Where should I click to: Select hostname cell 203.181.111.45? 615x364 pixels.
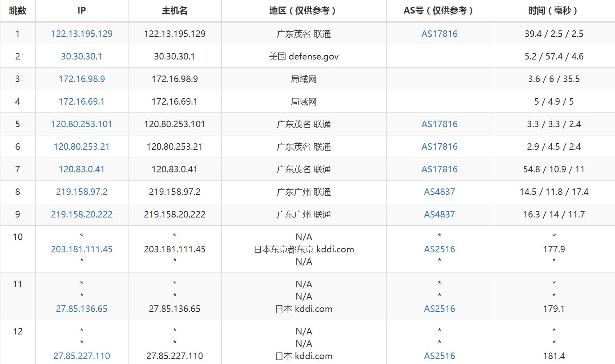pos(174,249)
